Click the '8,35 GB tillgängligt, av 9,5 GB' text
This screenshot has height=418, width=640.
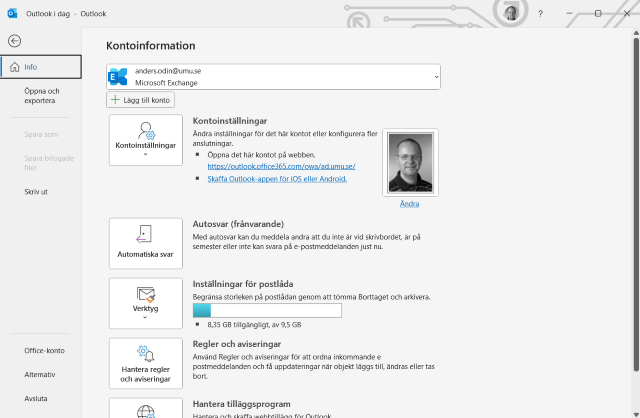click(254, 325)
